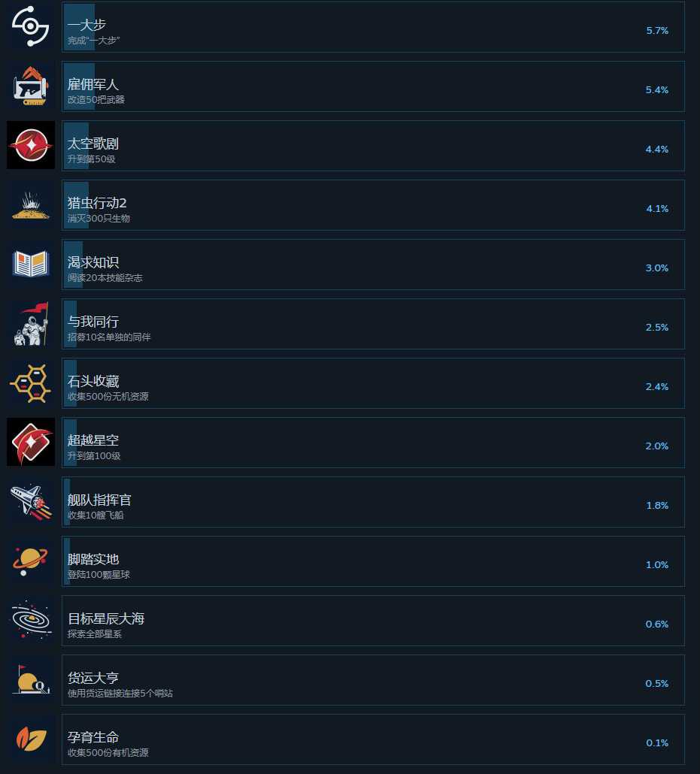Click the 目标星辰大海 galaxy spiral icon
The height and width of the screenshot is (774, 700).
tap(31, 621)
